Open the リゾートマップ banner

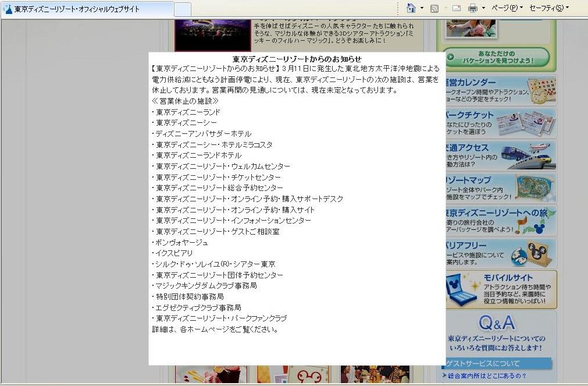click(501, 187)
